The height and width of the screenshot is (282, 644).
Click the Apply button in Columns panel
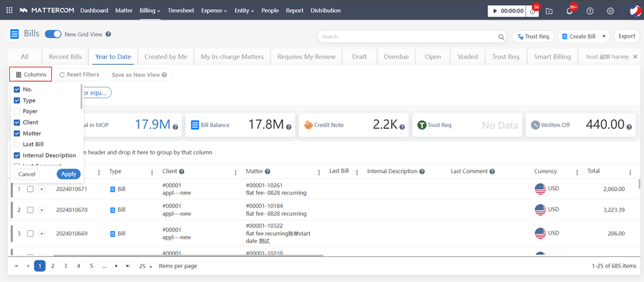69,174
